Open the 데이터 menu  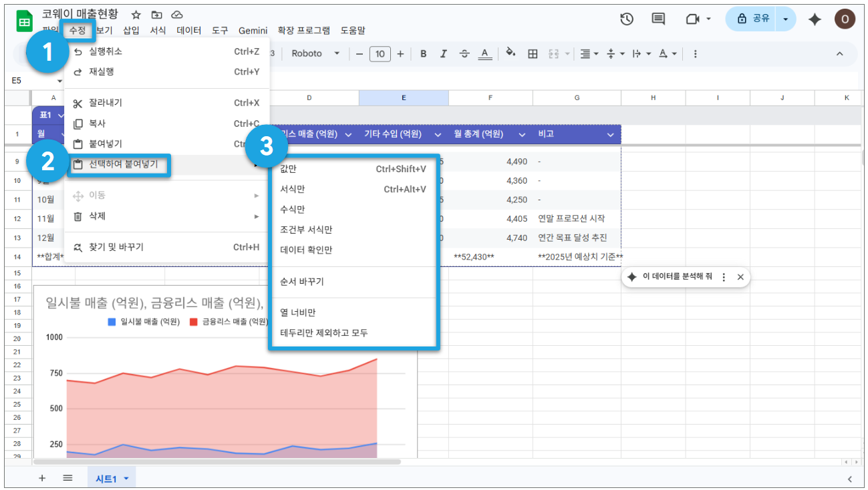click(x=188, y=31)
